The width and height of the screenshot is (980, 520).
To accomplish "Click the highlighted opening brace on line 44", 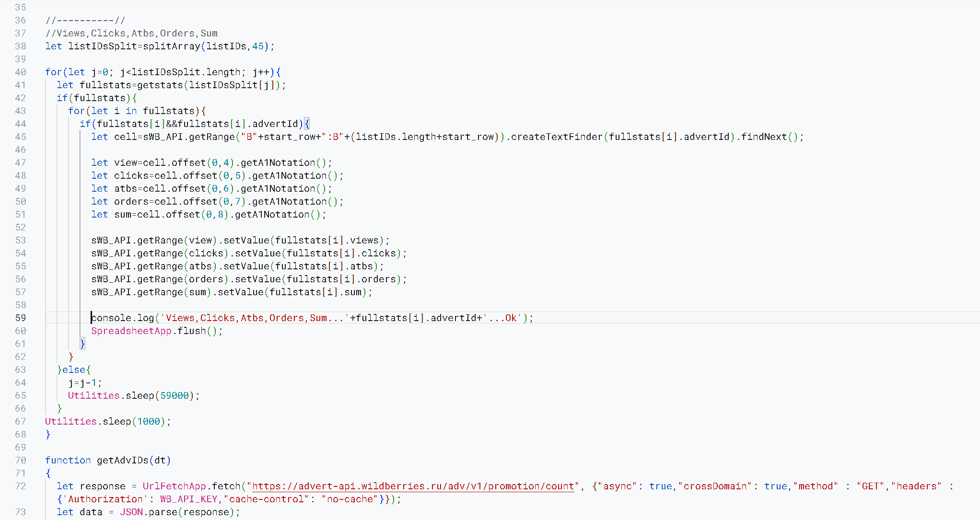I will click(x=307, y=124).
